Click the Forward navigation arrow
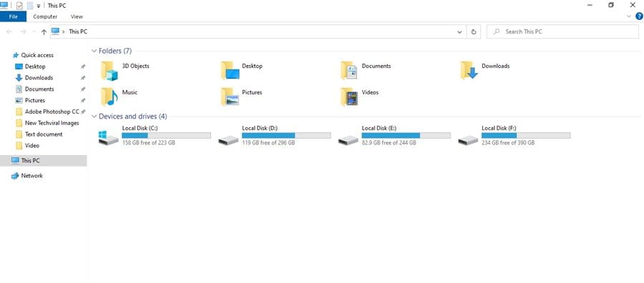 point(23,31)
